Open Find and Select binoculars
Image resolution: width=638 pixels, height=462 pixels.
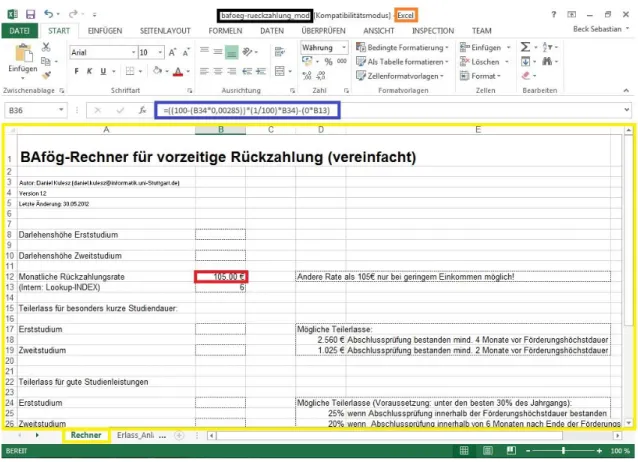tap(547, 61)
